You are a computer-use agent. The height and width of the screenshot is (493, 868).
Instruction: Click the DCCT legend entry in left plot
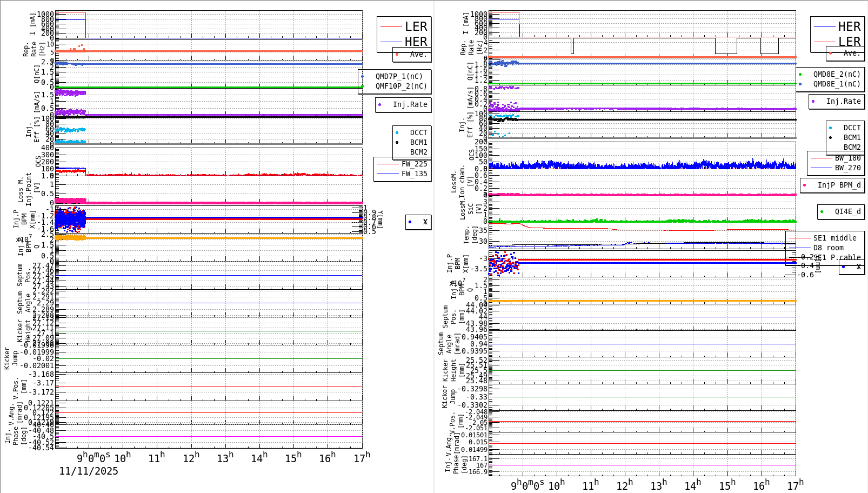418,132
